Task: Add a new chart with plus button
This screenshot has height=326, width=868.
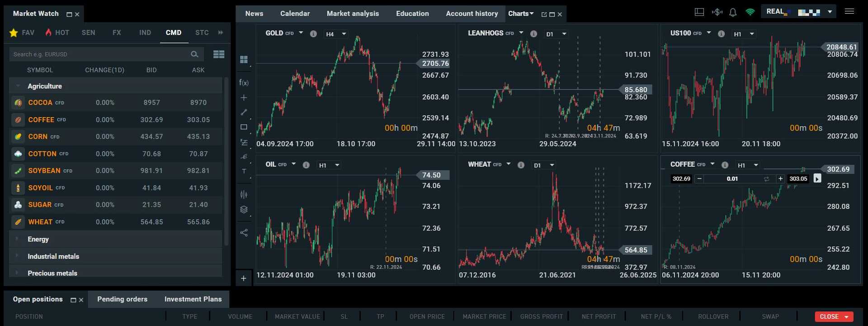Action: pyautogui.click(x=244, y=278)
